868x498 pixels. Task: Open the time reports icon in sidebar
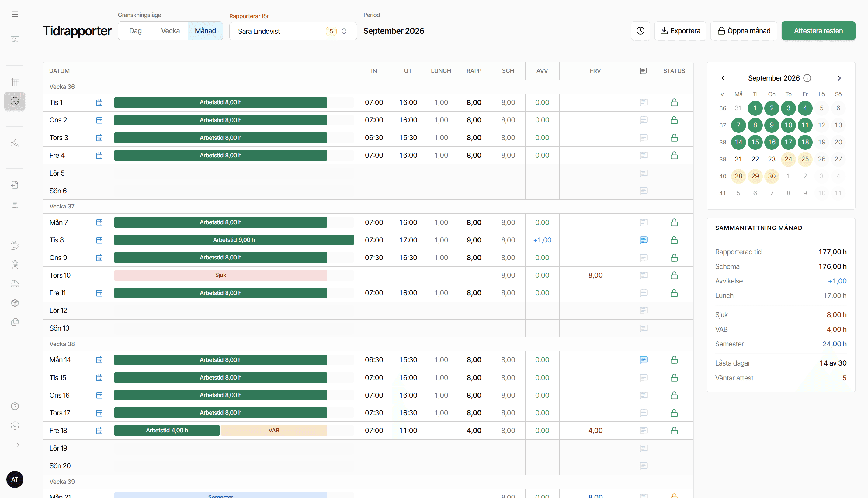(15, 101)
